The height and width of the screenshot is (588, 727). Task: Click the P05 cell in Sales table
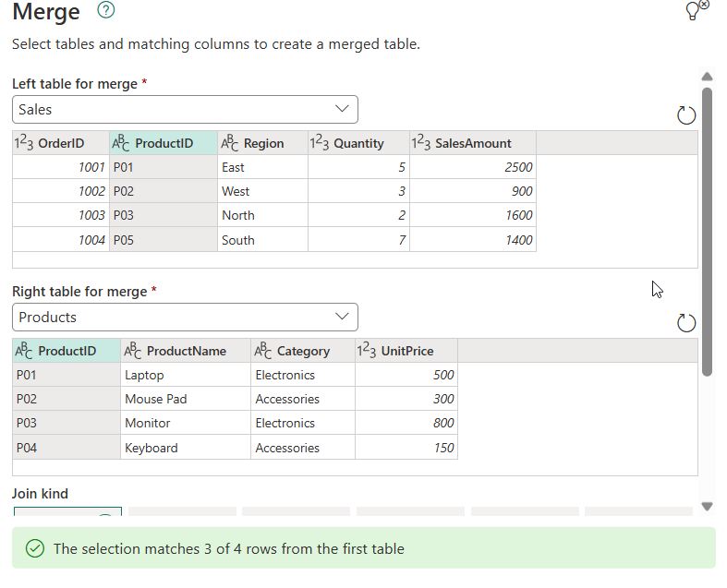pos(164,240)
